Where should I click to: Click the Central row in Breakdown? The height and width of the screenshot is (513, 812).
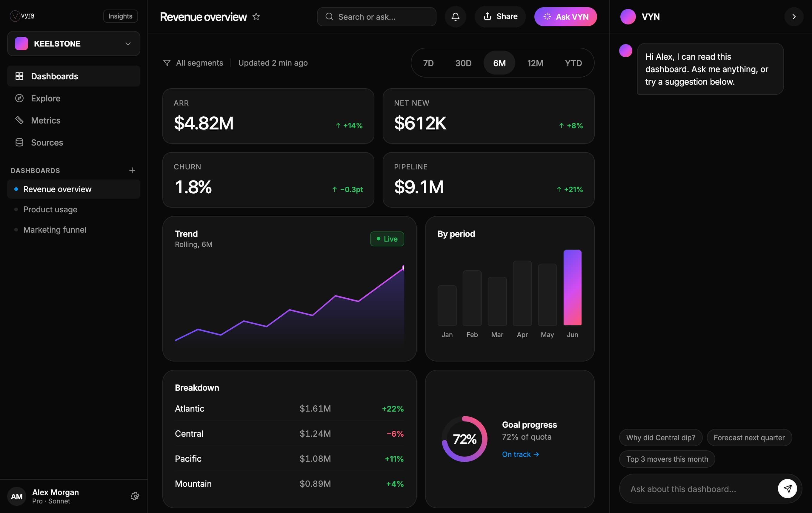coord(289,433)
